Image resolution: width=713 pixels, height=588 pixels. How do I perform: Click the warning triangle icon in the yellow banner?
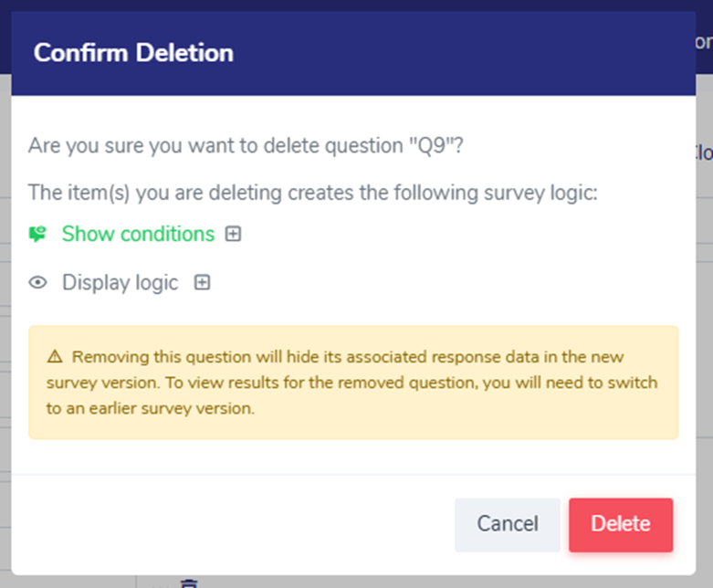(54, 357)
